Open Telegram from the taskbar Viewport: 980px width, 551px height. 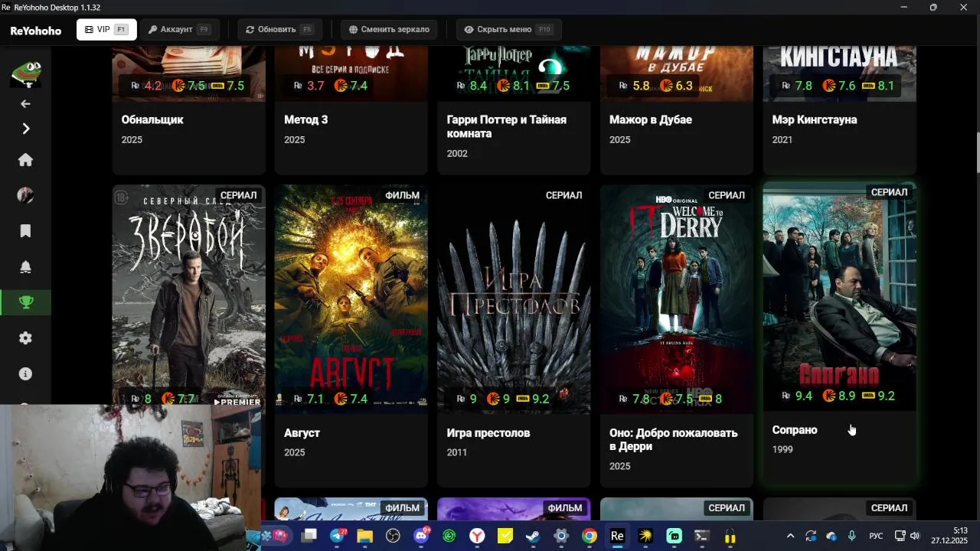(x=338, y=536)
